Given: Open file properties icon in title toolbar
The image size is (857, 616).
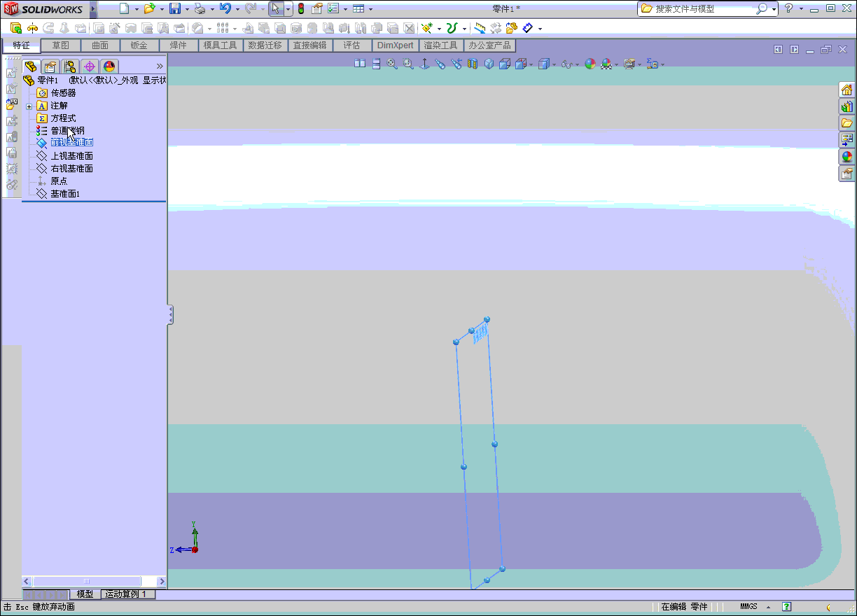Looking at the screenshot, I should click(316, 8).
